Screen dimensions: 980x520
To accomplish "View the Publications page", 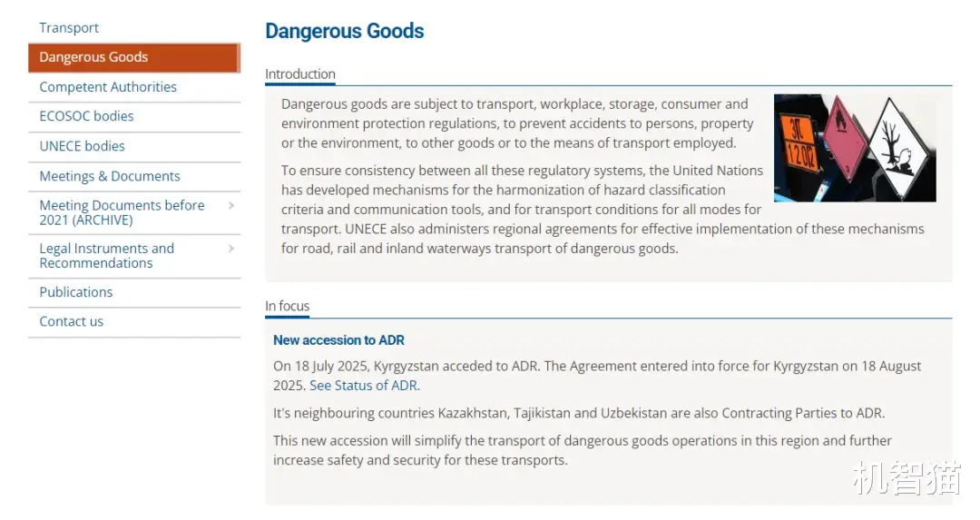I will (x=76, y=292).
